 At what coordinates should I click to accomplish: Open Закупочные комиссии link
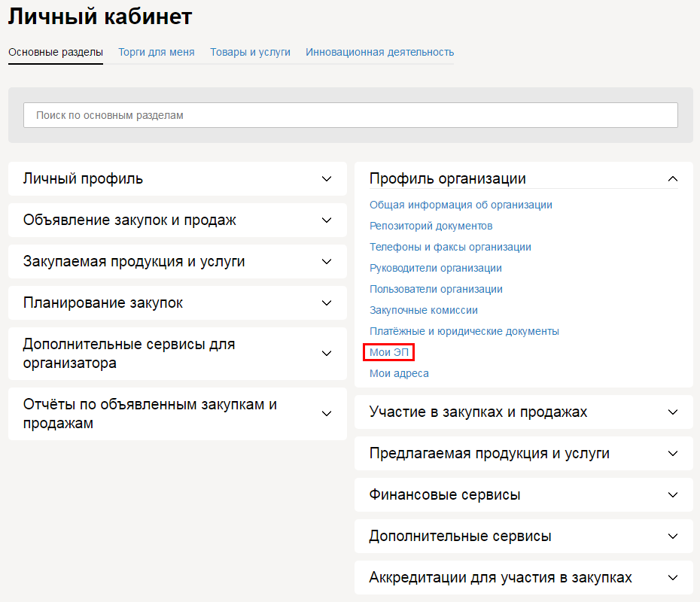pyautogui.click(x=423, y=310)
